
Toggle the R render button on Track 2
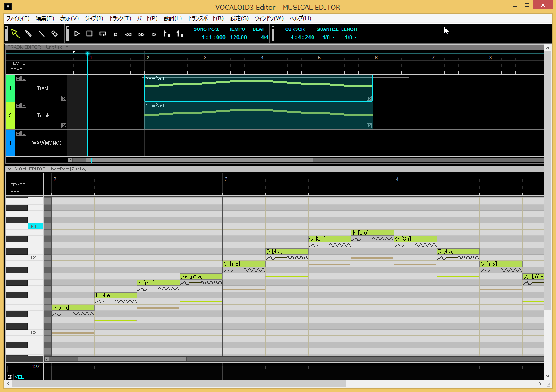pos(64,126)
